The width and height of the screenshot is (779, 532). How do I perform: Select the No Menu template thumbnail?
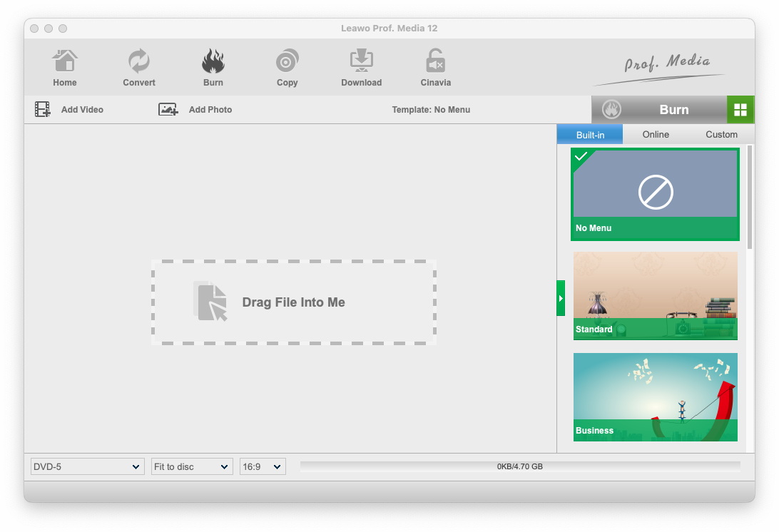pyautogui.click(x=655, y=194)
